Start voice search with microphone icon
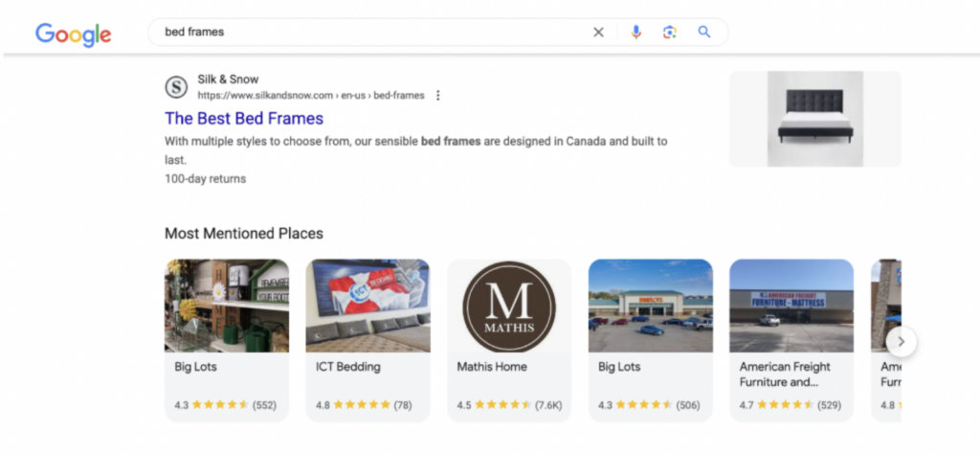This screenshot has width=980, height=456. point(635,33)
